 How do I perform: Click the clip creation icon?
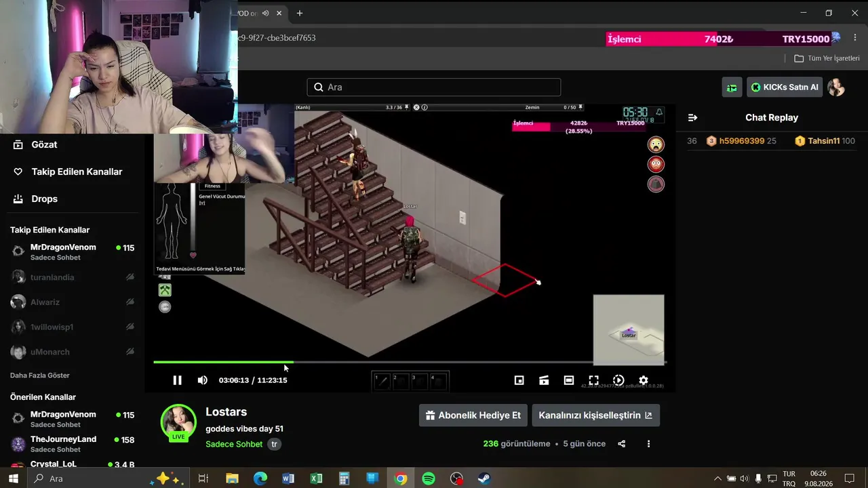point(544,380)
